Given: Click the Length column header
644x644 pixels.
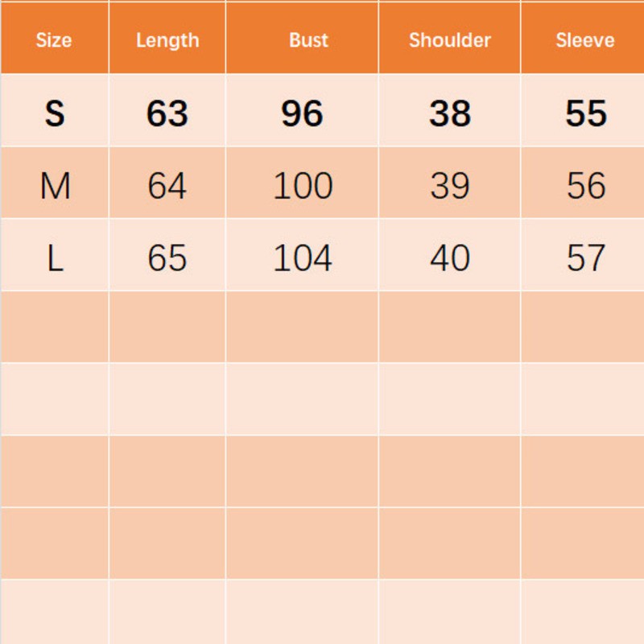Looking at the screenshot, I should (x=167, y=40).
